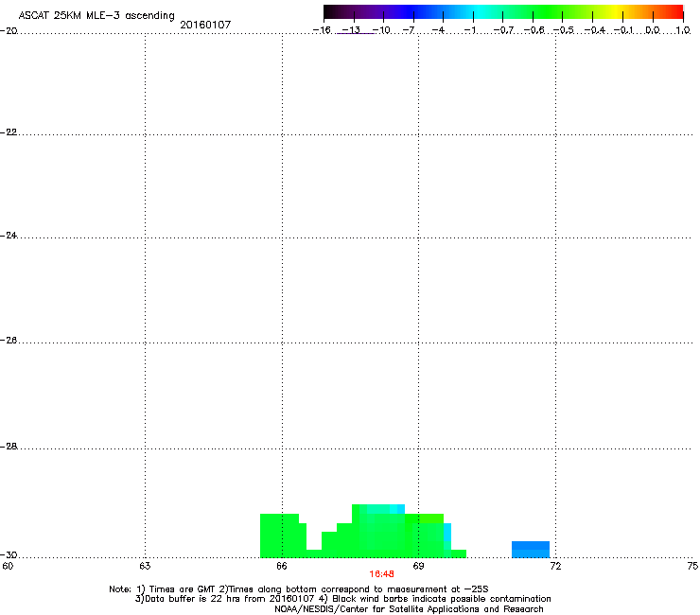
Task: Click the -28 latitude axis label
Action: (9, 447)
